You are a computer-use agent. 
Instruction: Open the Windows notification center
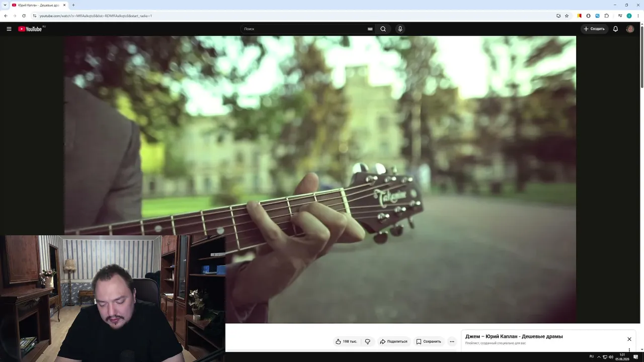[636, 357]
